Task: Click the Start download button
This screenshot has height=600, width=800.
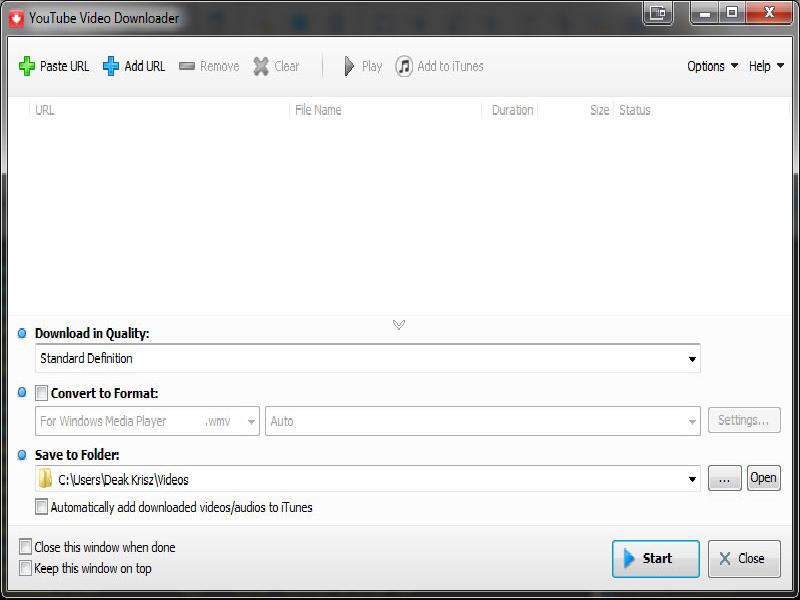Action: click(x=656, y=559)
